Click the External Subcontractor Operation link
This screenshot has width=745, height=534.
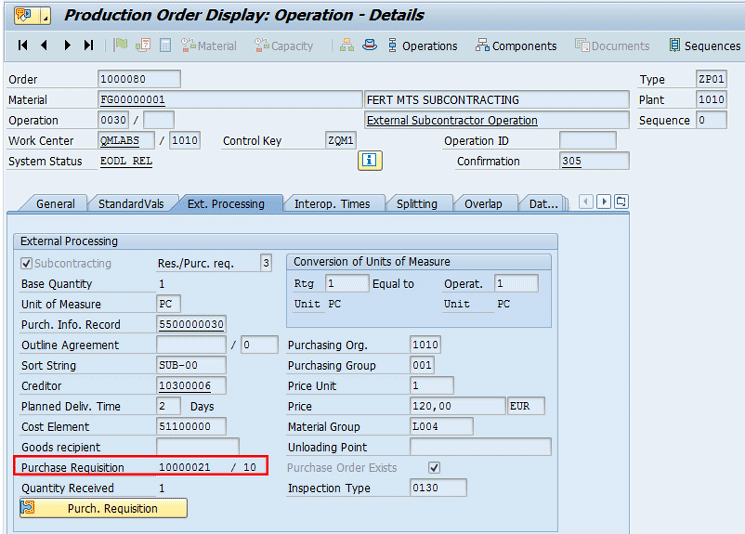click(452, 121)
